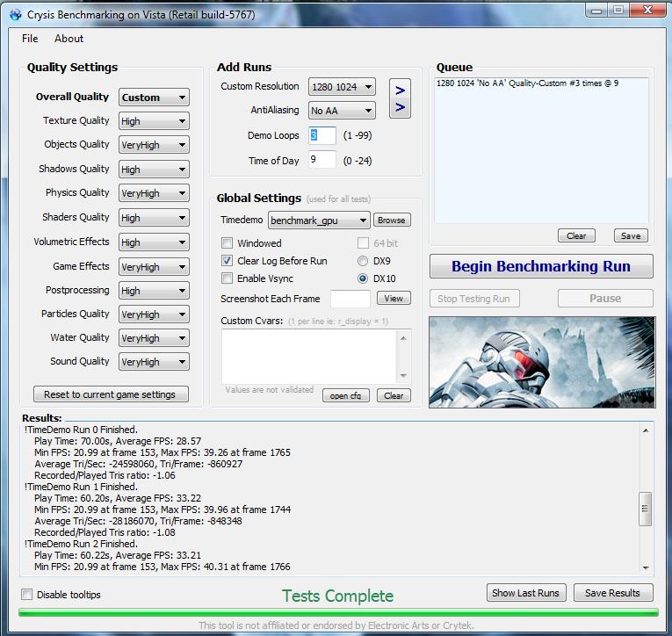
Task: Select the queued 1280 1024 run entry
Action: click(527, 83)
